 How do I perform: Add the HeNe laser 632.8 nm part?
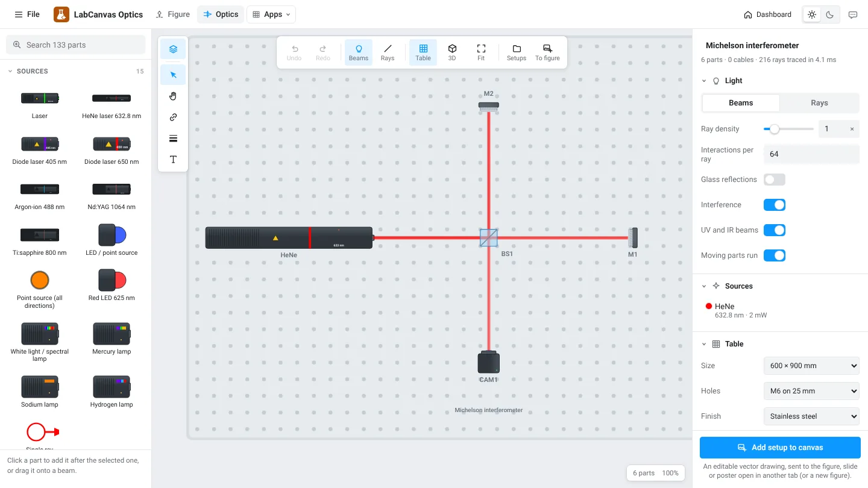[x=112, y=104]
